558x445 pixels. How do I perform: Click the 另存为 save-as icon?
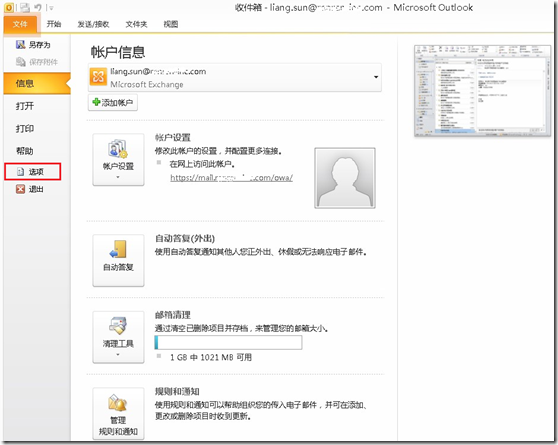(x=21, y=44)
